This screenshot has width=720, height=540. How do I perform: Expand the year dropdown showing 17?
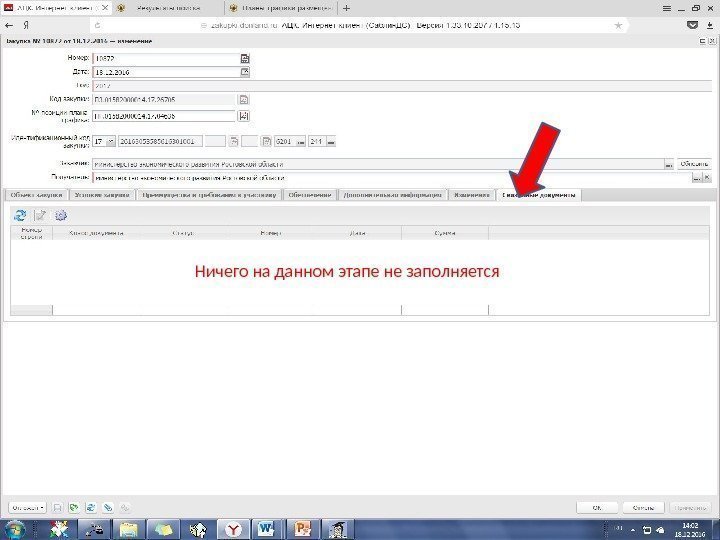(x=110, y=142)
